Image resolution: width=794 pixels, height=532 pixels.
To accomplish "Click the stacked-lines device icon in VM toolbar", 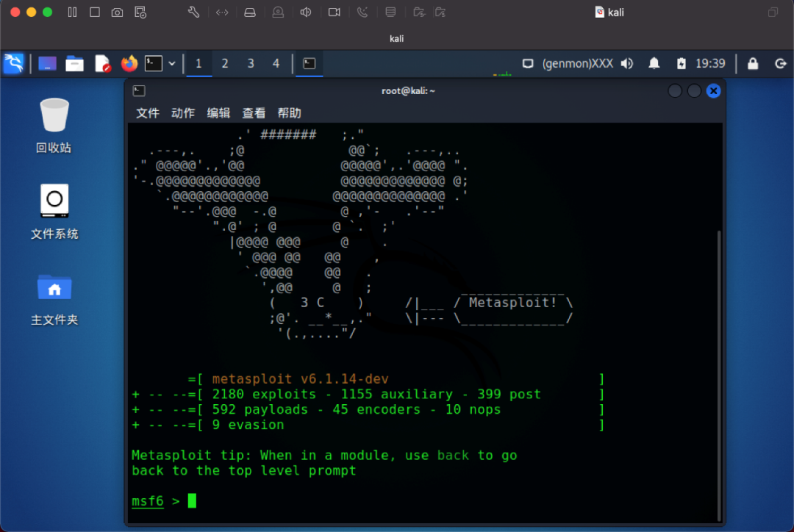I will (x=390, y=12).
